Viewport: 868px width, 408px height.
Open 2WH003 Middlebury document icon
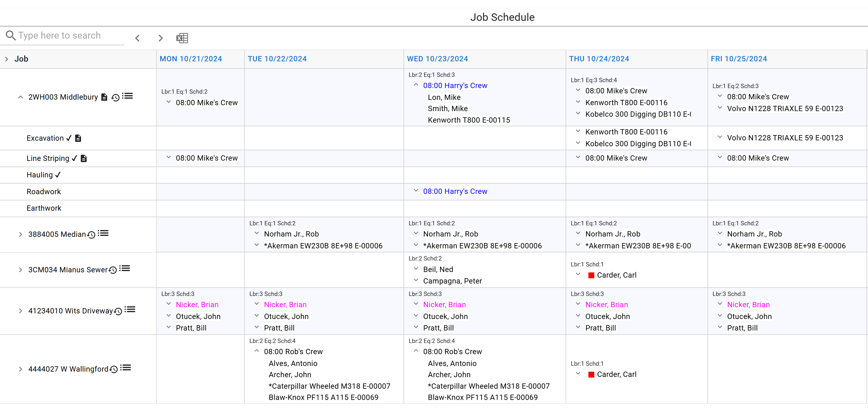tap(104, 97)
